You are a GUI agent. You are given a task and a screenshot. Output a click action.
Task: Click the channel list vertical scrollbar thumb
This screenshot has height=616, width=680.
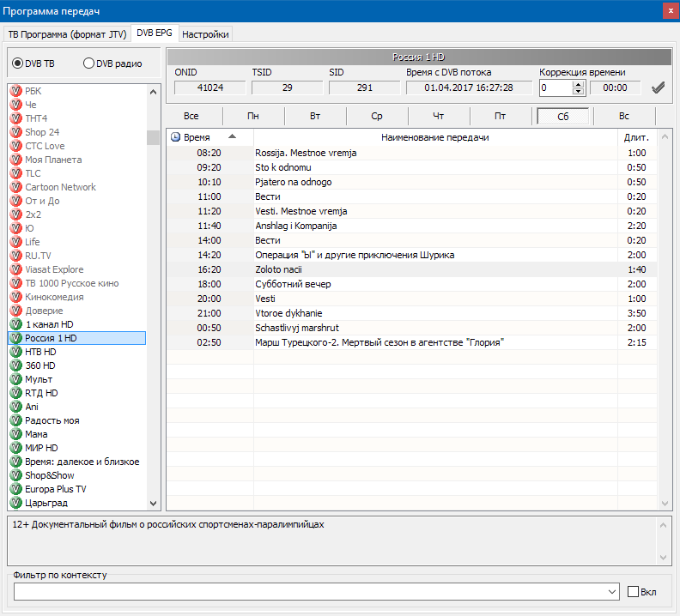point(153,137)
